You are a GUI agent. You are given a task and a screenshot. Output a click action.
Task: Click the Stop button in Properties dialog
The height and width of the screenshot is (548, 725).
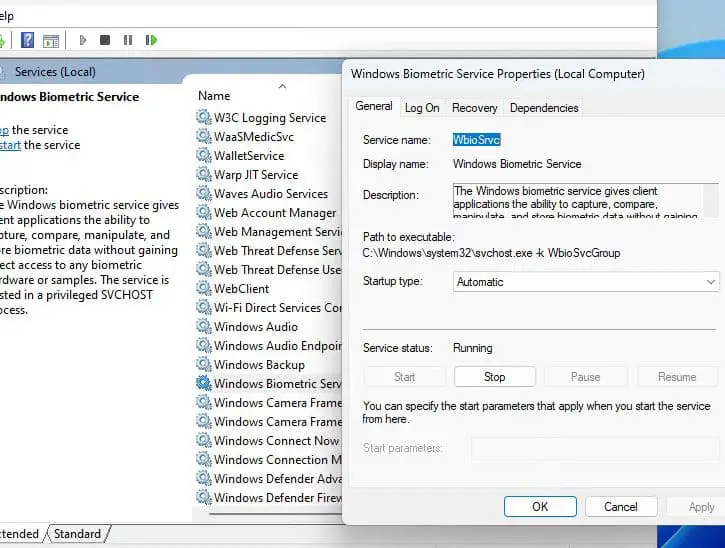494,377
